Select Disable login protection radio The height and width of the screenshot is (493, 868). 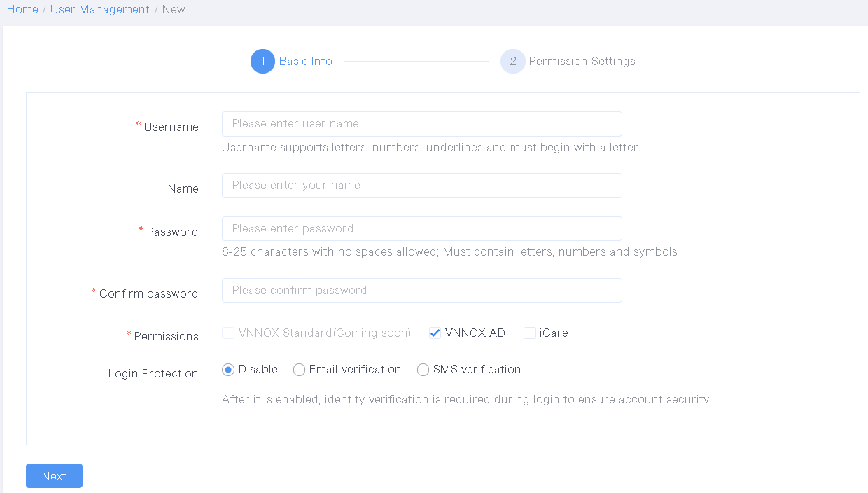pos(228,370)
